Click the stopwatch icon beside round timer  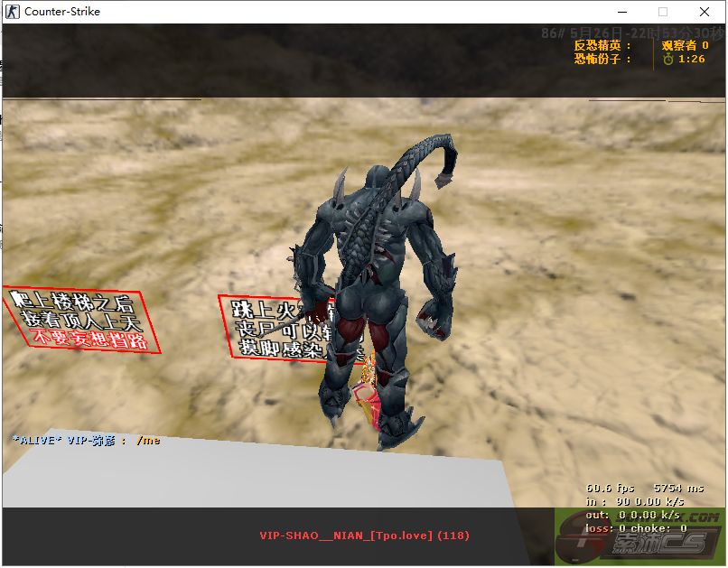(668, 59)
